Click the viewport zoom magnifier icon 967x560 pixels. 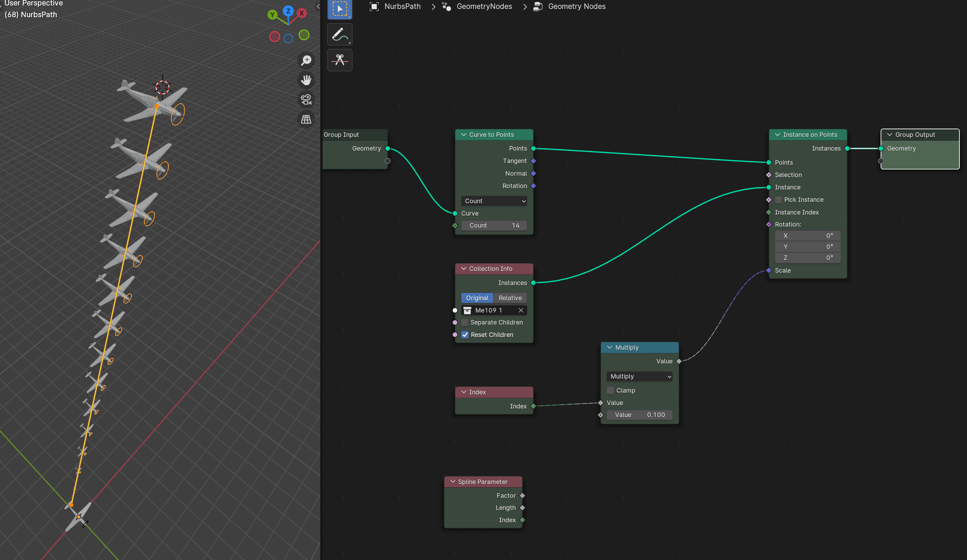[x=306, y=60]
